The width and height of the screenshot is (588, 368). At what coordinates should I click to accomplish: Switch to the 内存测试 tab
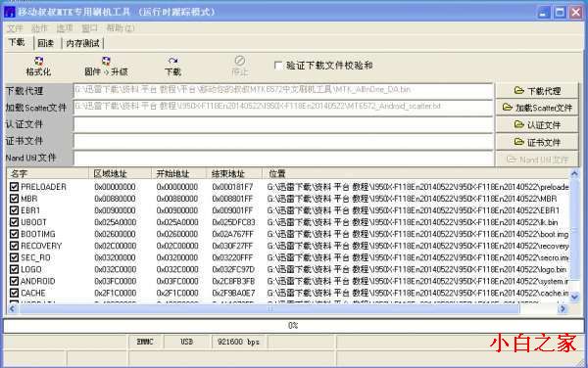click(82, 43)
